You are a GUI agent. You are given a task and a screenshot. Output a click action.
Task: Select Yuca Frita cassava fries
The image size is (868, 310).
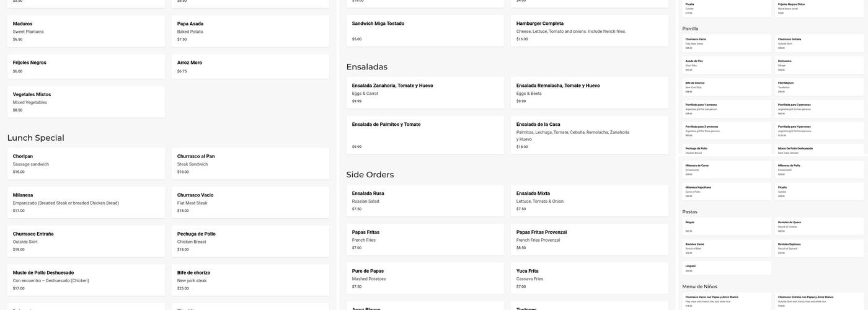tap(590, 278)
